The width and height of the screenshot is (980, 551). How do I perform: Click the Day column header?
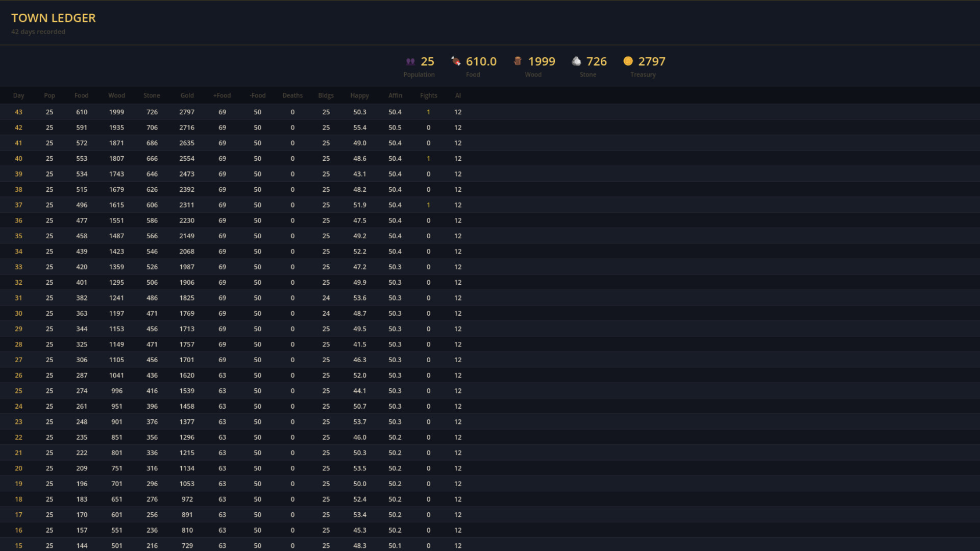pos(18,95)
